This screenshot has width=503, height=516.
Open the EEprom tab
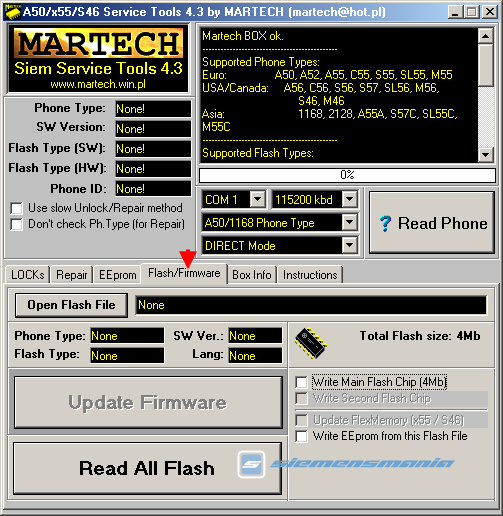coord(117,275)
